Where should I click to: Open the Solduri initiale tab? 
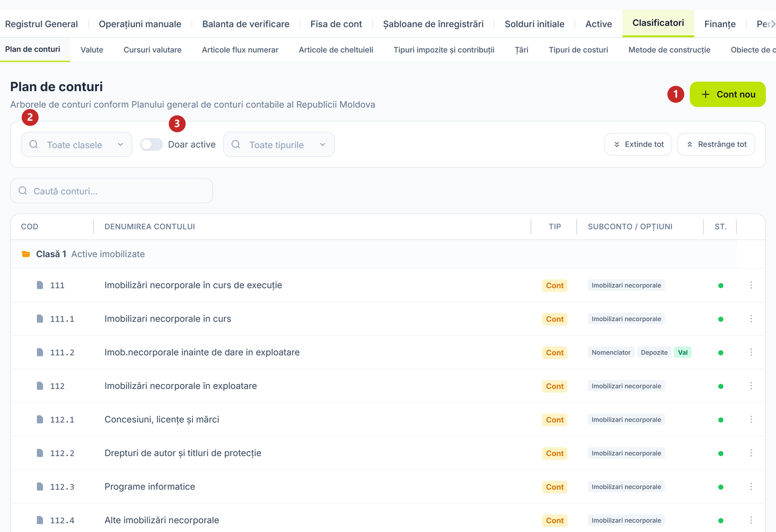(534, 24)
